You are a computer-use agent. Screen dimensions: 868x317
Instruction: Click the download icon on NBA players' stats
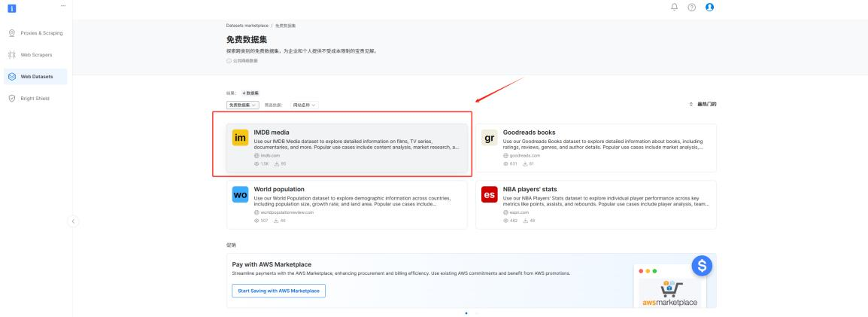point(526,221)
